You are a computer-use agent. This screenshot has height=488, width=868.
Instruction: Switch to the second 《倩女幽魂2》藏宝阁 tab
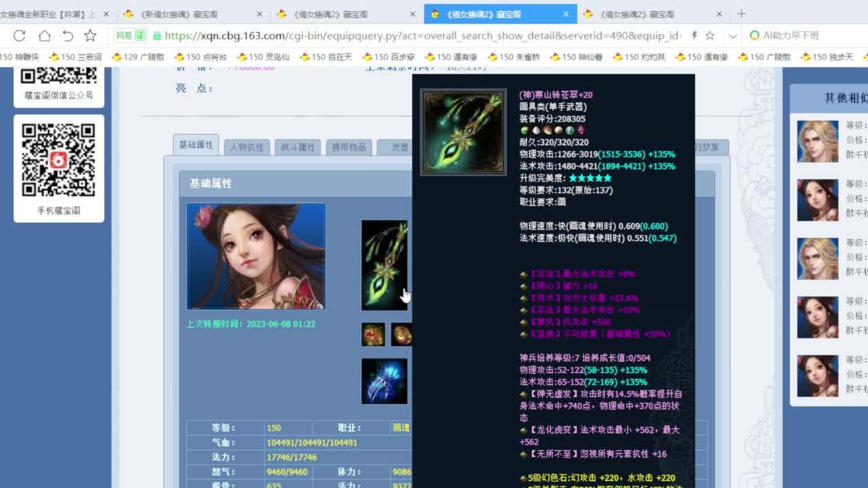tap(346, 14)
